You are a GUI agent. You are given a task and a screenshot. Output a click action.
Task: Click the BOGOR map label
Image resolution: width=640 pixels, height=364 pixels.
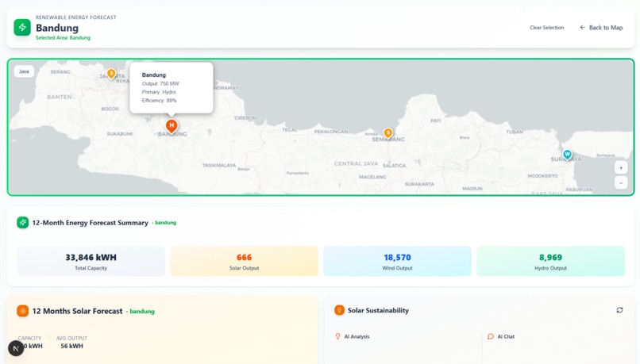pyautogui.click(x=110, y=109)
